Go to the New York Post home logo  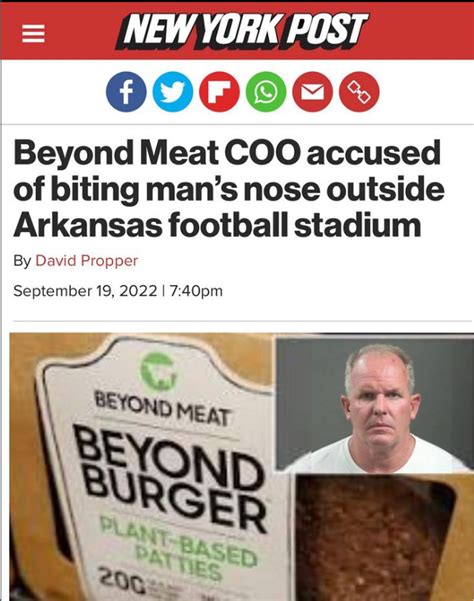click(x=243, y=31)
